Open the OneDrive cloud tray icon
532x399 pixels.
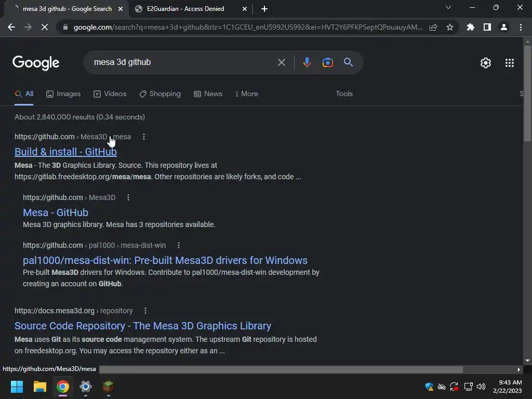(x=442, y=387)
